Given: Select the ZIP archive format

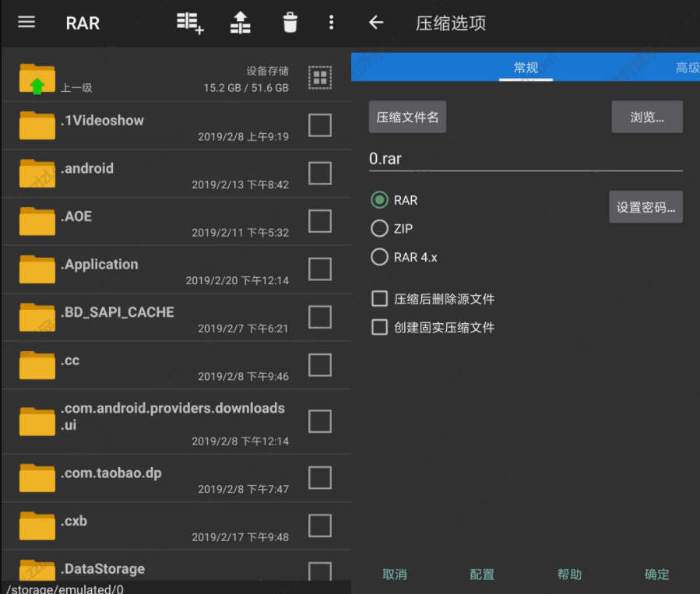Looking at the screenshot, I should point(379,229).
